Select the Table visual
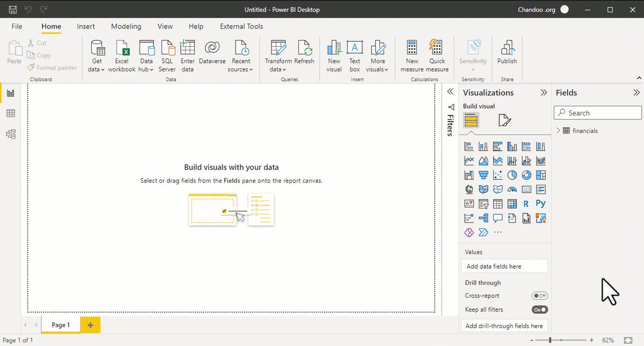This screenshot has height=346, width=644. tap(497, 204)
